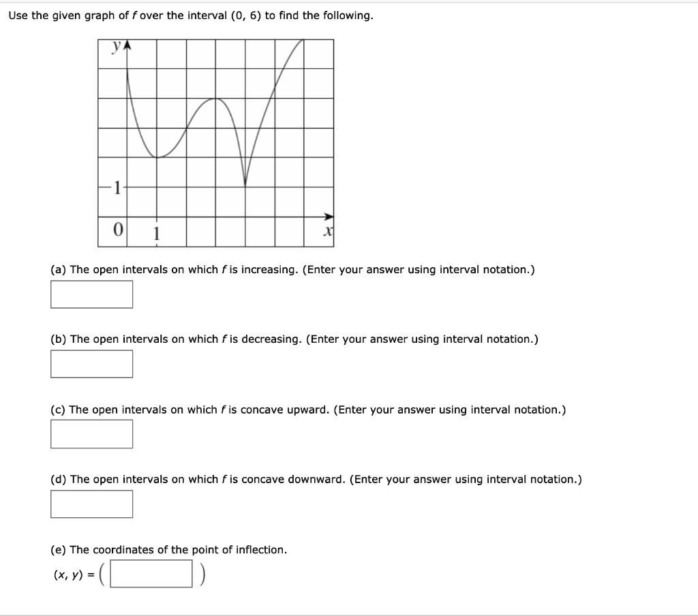The height and width of the screenshot is (616, 698).
Task: Click the answer box for part (d)
Action: 91,503
